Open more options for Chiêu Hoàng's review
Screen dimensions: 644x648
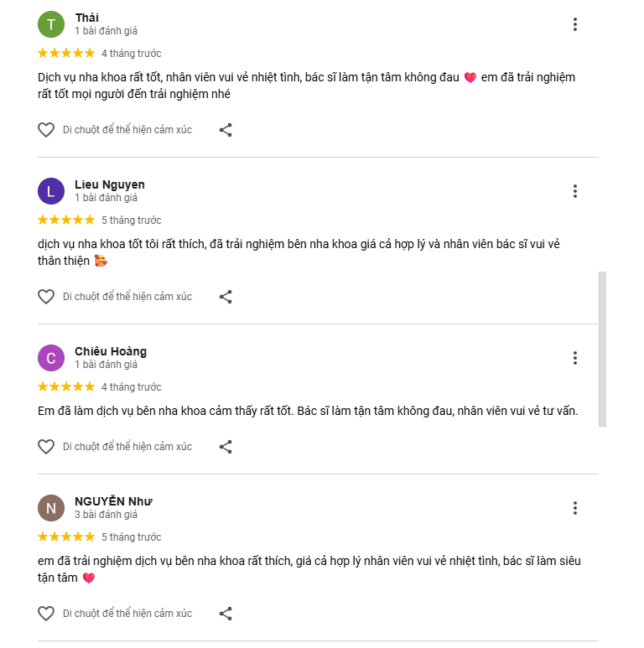pyautogui.click(x=575, y=358)
